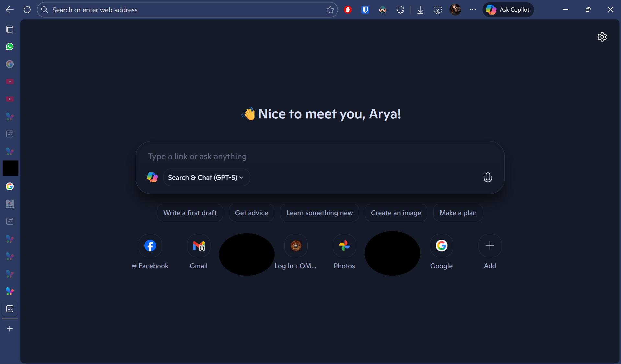Open the Extensions puzzle piece menu

point(400,10)
